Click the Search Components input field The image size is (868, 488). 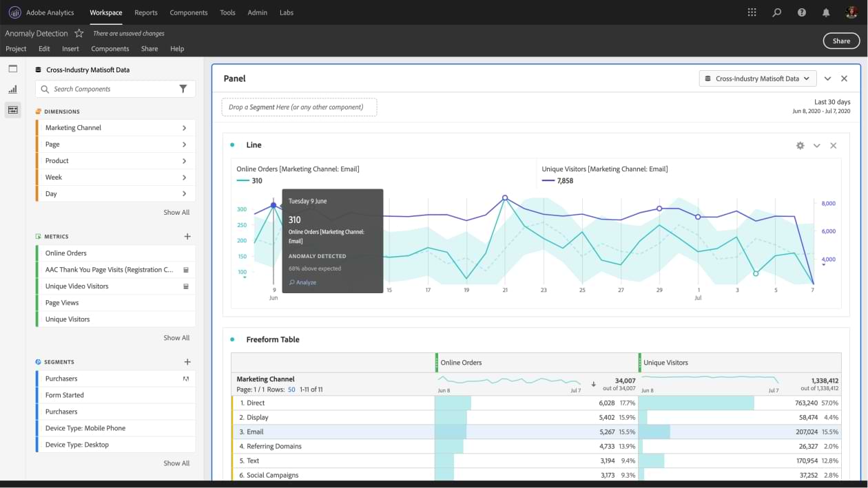tap(110, 89)
